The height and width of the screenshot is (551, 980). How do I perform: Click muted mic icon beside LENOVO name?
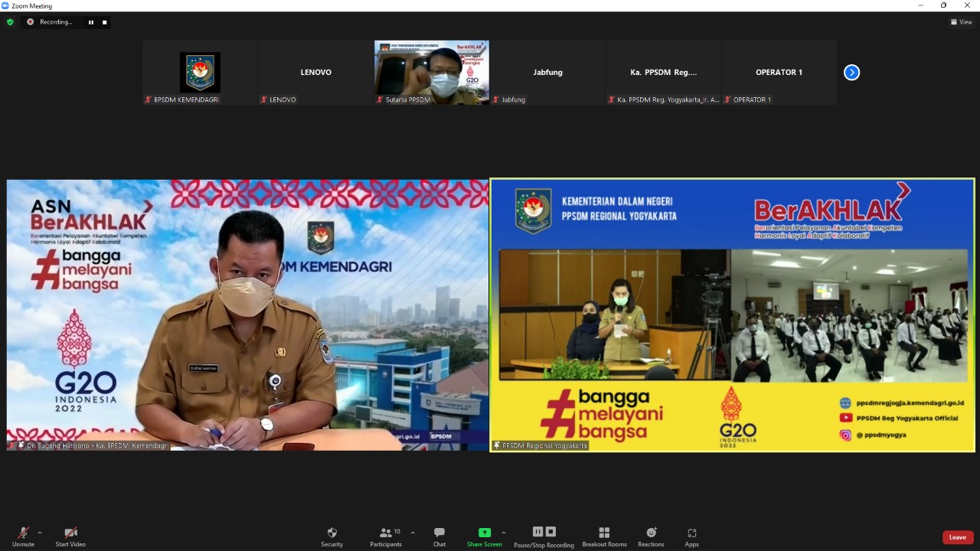tap(264, 99)
